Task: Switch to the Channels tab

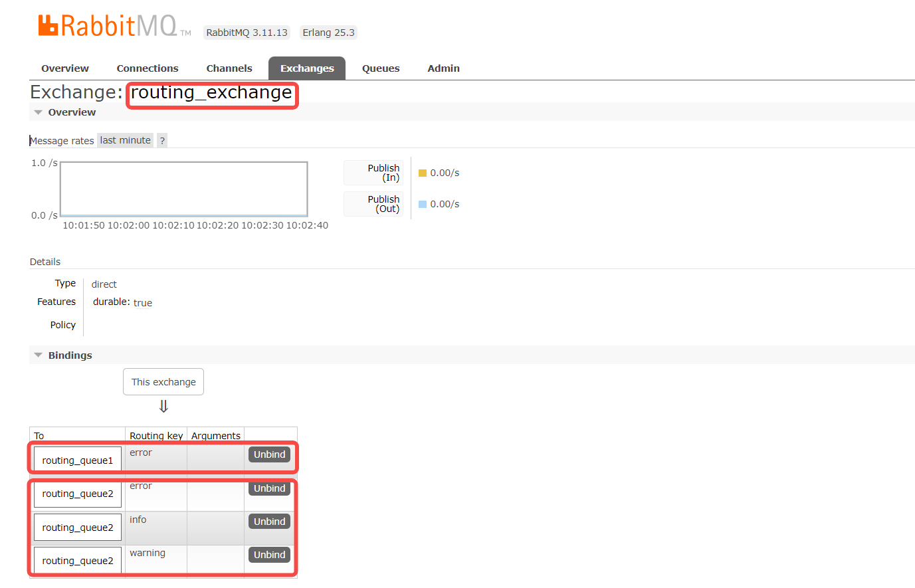Action: click(229, 68)
